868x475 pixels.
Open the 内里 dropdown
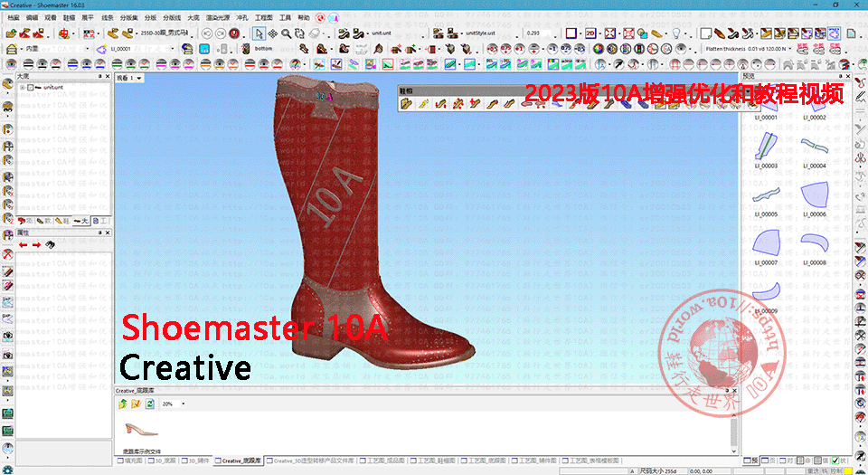(x=88, y=49)
